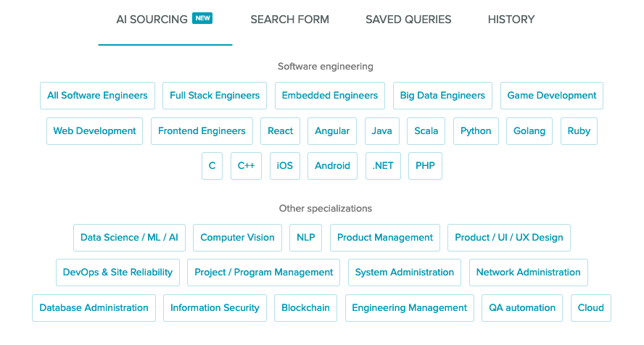The image size is (644, 345).
Task: Choose the .NET tag
Action: tap(383, 166)
